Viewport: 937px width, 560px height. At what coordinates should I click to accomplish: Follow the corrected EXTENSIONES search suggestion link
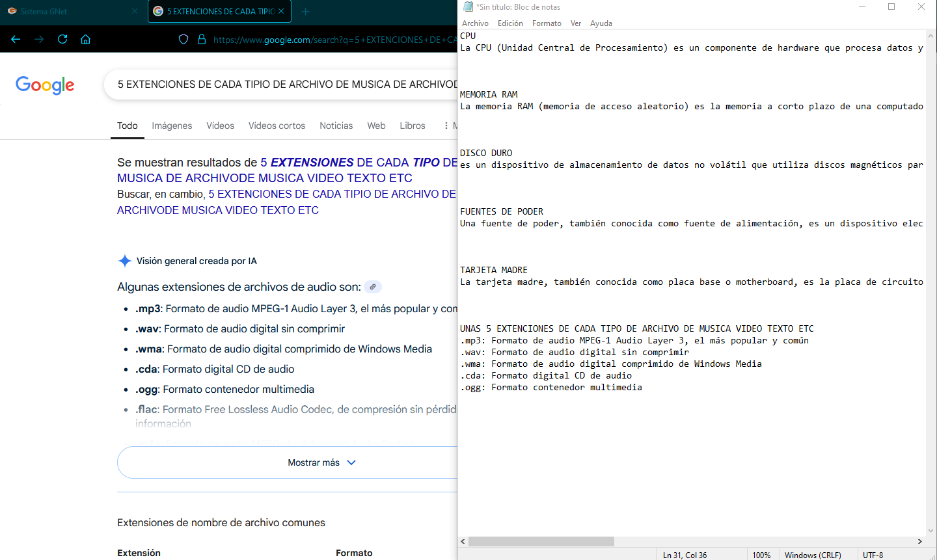(x=286, y=170)
